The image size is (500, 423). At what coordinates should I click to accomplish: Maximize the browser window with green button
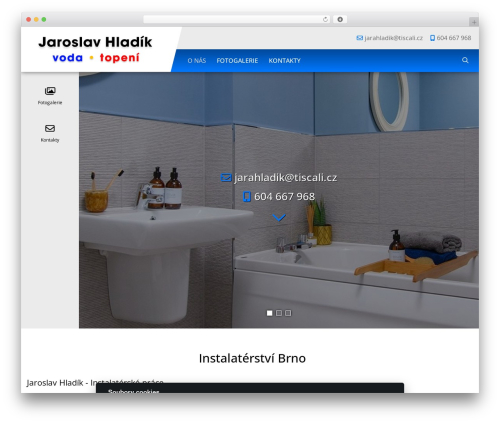tap(44, 20)
